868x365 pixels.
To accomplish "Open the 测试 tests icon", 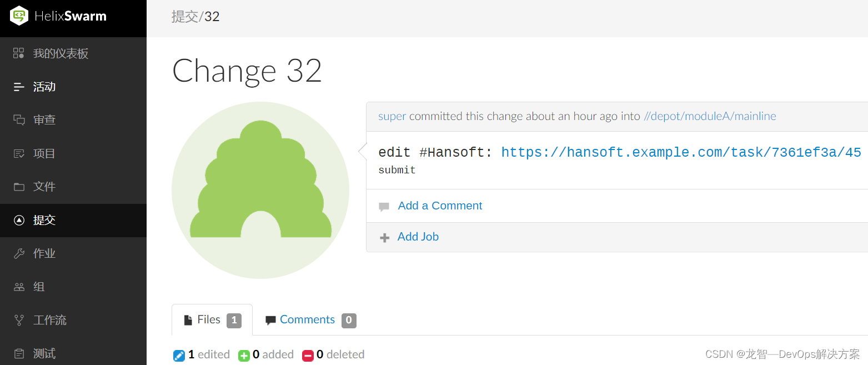I will pyautogui.click(x=19, y=353).
